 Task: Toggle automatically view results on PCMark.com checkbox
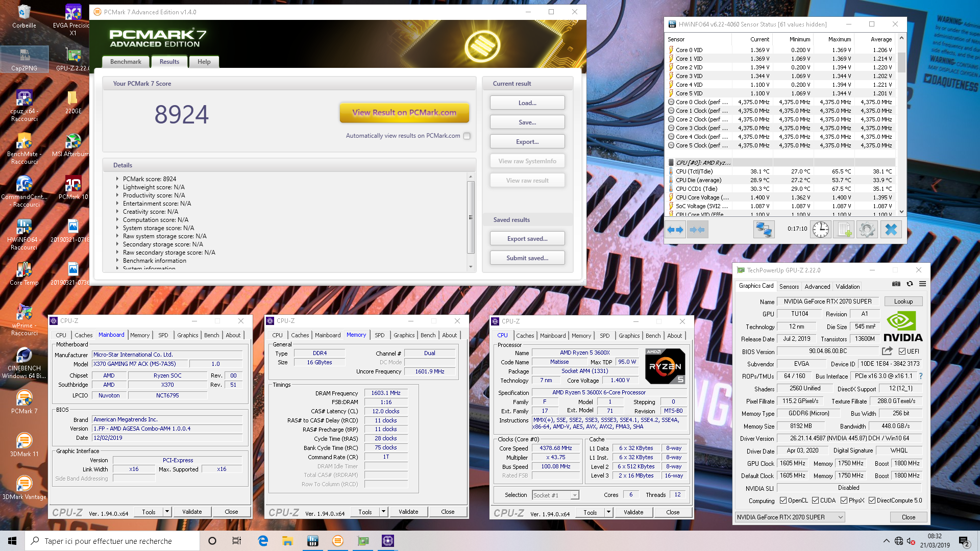[467, 136]
